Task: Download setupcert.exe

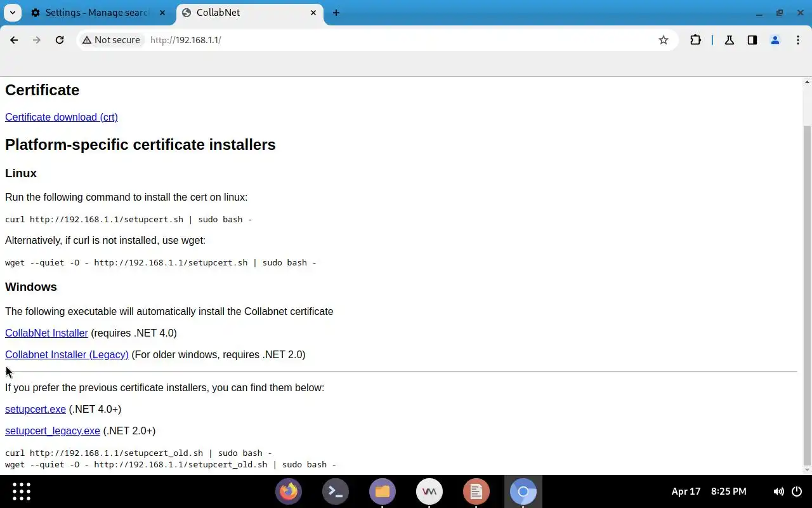Action: [x=36, y=409]
